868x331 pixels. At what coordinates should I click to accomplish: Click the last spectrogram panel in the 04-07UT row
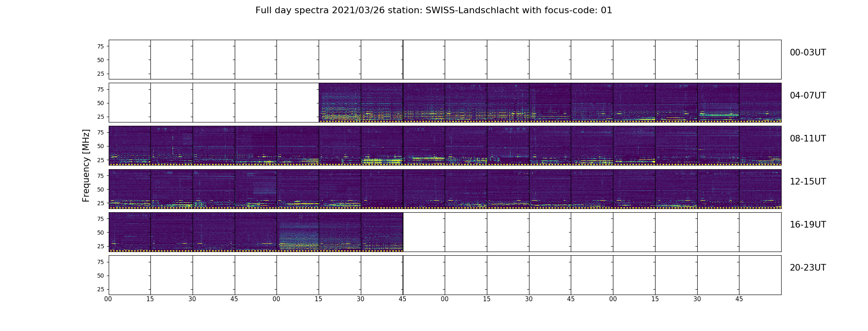pos(760,103)
